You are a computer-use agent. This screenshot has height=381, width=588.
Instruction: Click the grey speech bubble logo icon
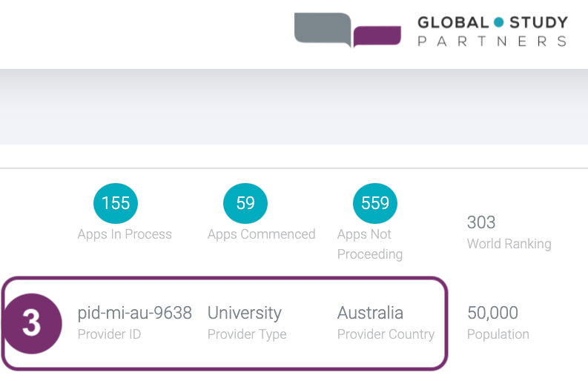coord(323,29)
